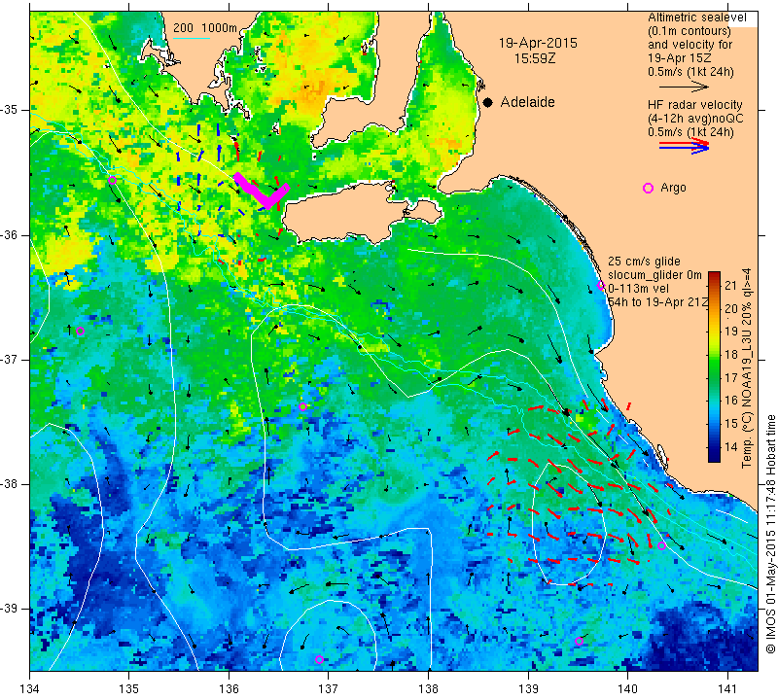Viewport: 778px width, 700px height.
Task: Click the 200 1000m depth contour legend
Action: pos(205,28)
